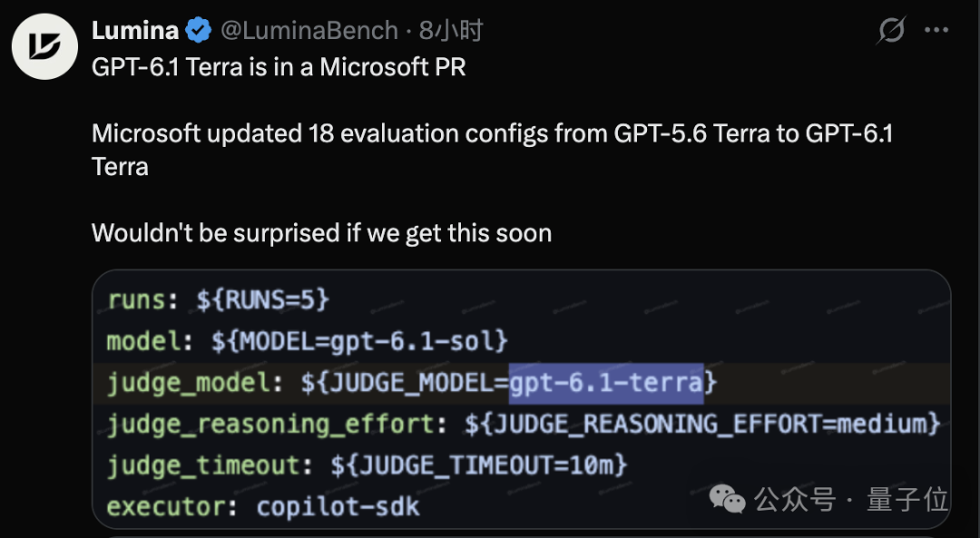Click the judge_reasoning_effort line
The image size is (980, 538).
pos(524,425)
